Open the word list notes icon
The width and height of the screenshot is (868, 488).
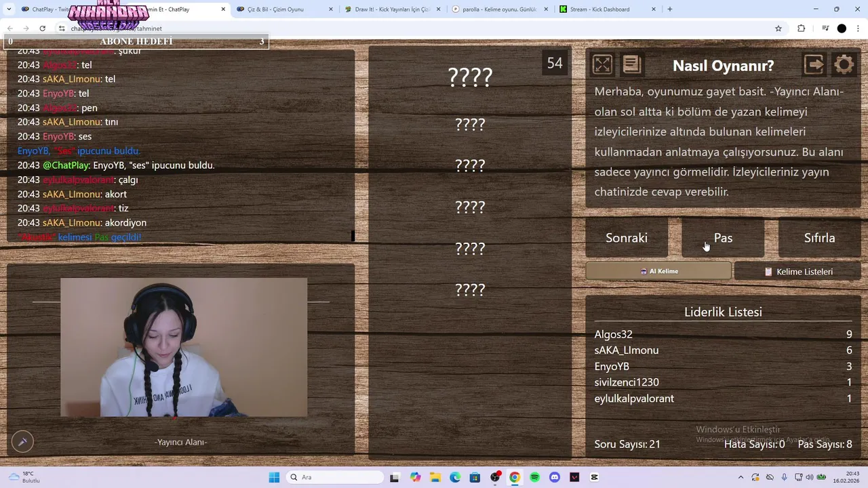pyautogui.click(x=631, y=64)
